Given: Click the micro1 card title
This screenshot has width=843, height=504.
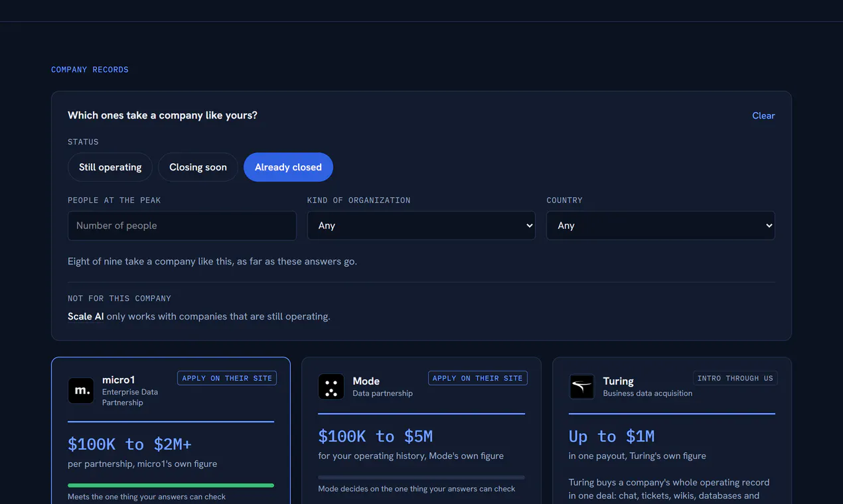Looking at the screenshot, I should point(119,379).
